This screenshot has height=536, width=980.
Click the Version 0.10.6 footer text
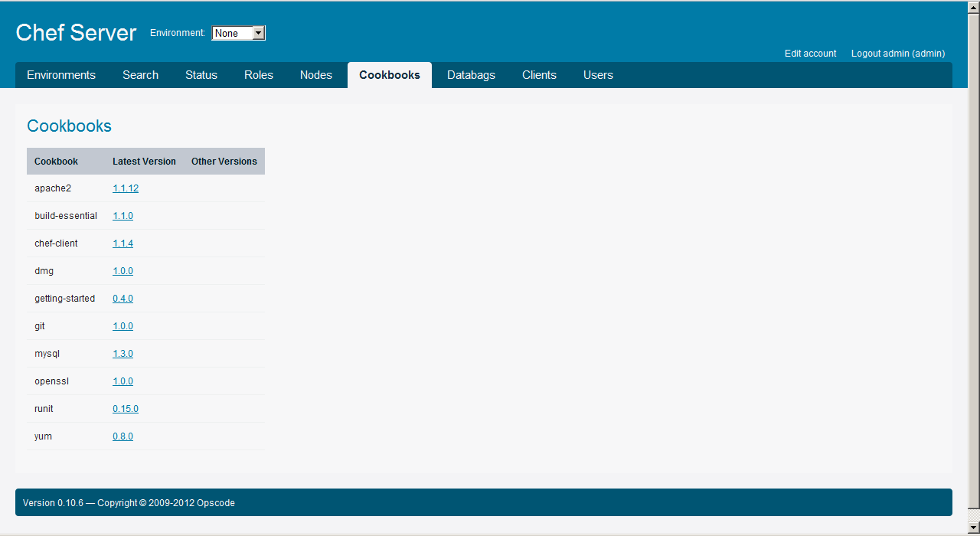[129, 503]
